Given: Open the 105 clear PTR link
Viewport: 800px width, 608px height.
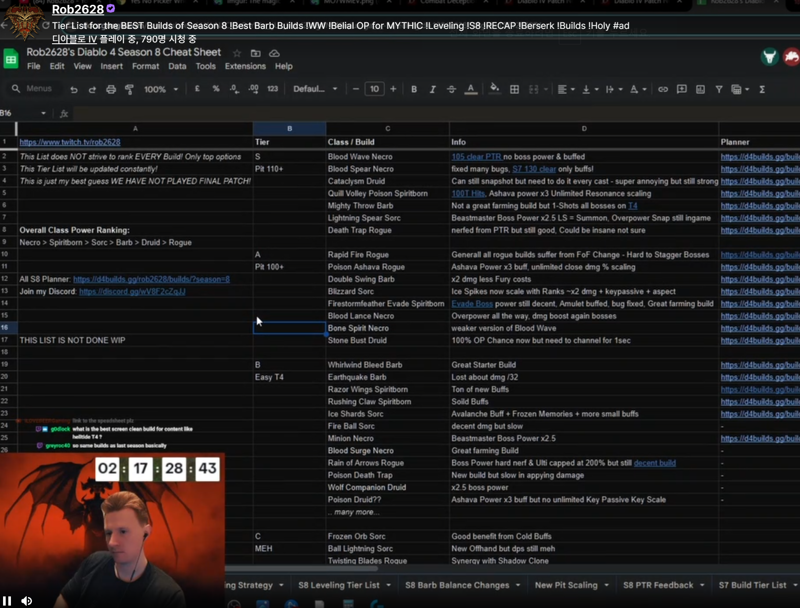Looking at the screenshot, I should [x=477, y=157].
